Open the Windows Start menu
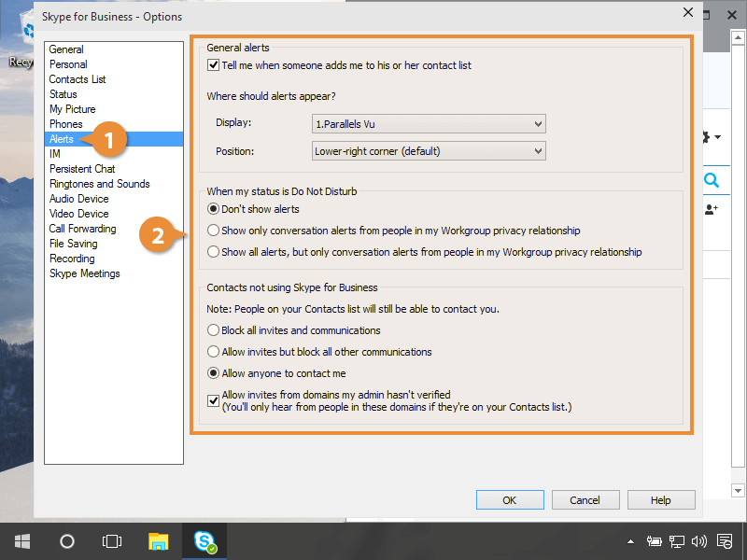The height and width of the screenshot is (560, 747). 22,540
